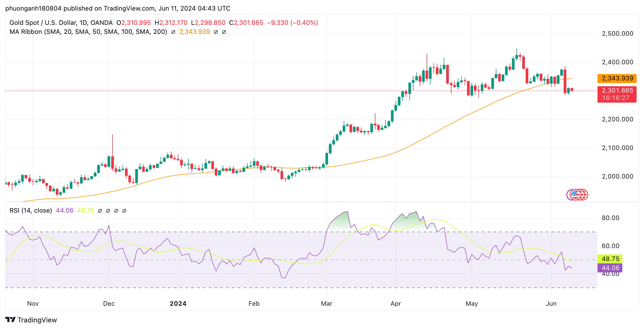The width and height of the screenshot is (644, 329).
Task: Click the orange 2,343.939 MA legend value
Action: tap(194, 32)
